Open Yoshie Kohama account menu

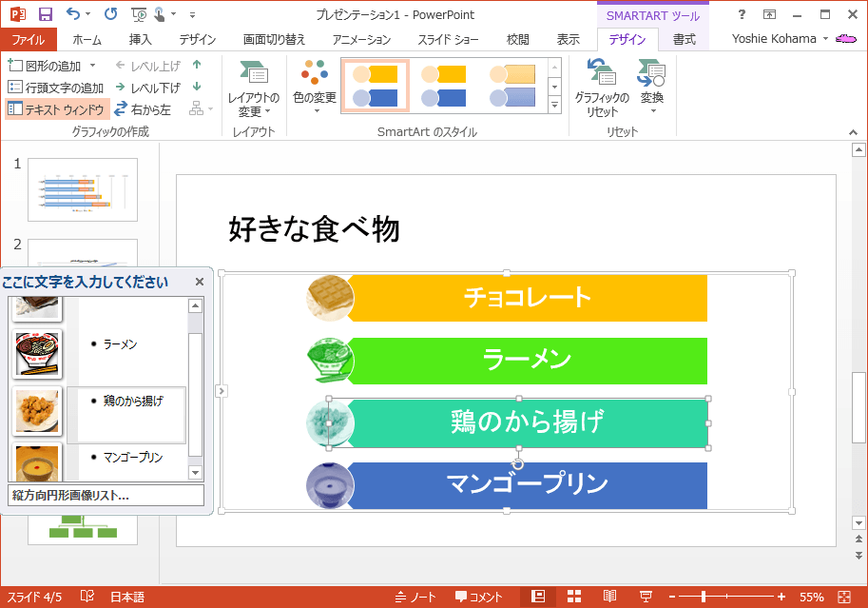(780, 38)
